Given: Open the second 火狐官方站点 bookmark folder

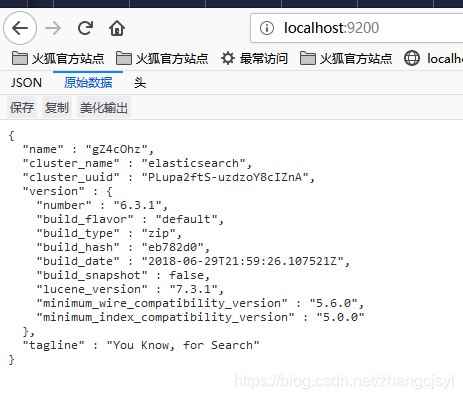Looking at the screenshot, I should [162, 59].
